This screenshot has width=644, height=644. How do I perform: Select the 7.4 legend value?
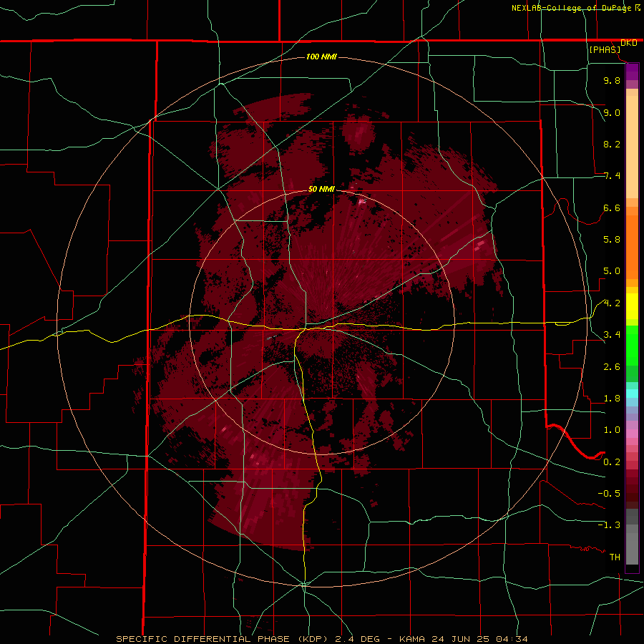[612, 176]
